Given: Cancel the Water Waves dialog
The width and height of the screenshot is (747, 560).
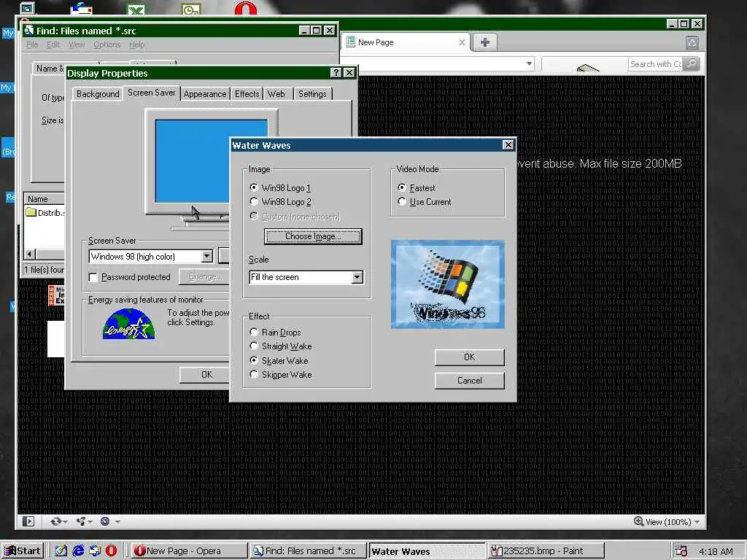Looking at the screenshot, I should [469, 381].
